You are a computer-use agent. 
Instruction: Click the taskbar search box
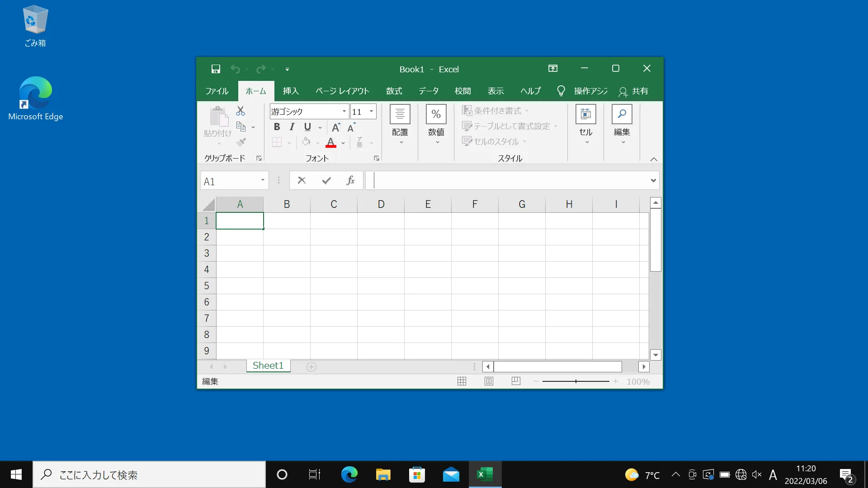point(149,474)
